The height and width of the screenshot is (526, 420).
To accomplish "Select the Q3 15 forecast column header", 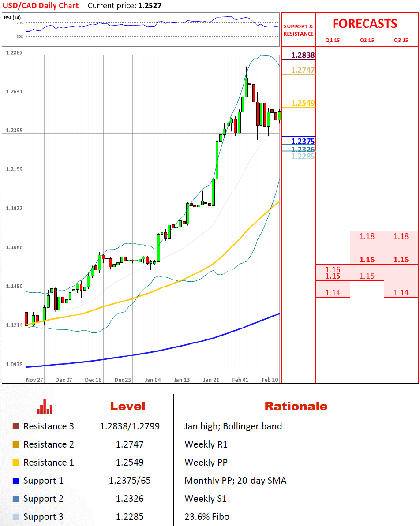I will 401,40.
